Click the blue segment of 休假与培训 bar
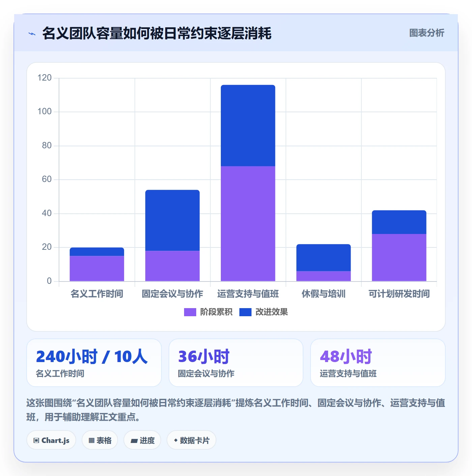This screenshot has width=472, height=476. 323,258
